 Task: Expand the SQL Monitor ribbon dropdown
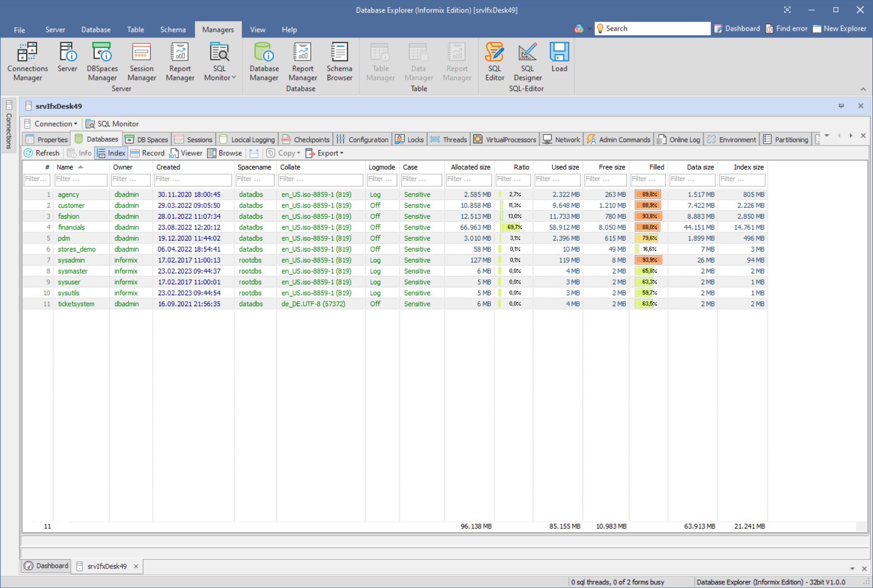click(234, 77)
